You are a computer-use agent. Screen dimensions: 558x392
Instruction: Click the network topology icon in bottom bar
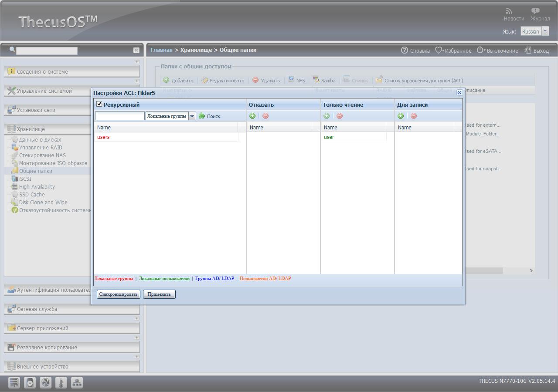coord(77,383)
